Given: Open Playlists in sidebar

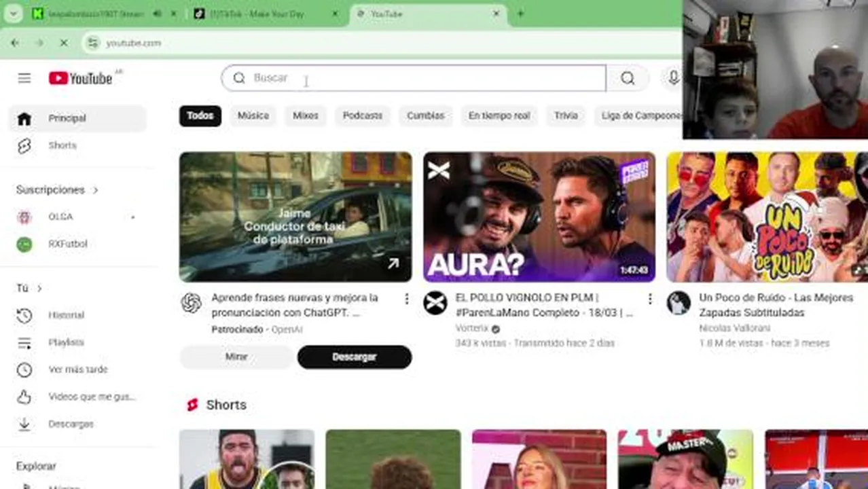Looking at the screenshot, I should pyautogui.click(x=77, y=342).
